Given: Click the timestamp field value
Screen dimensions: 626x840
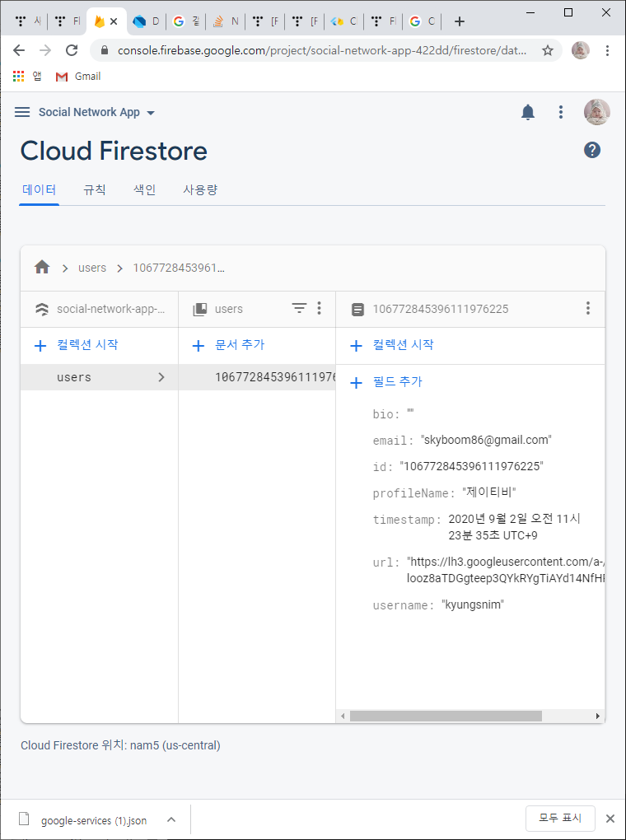Looking at the screenshot, I should pos(515,527).
